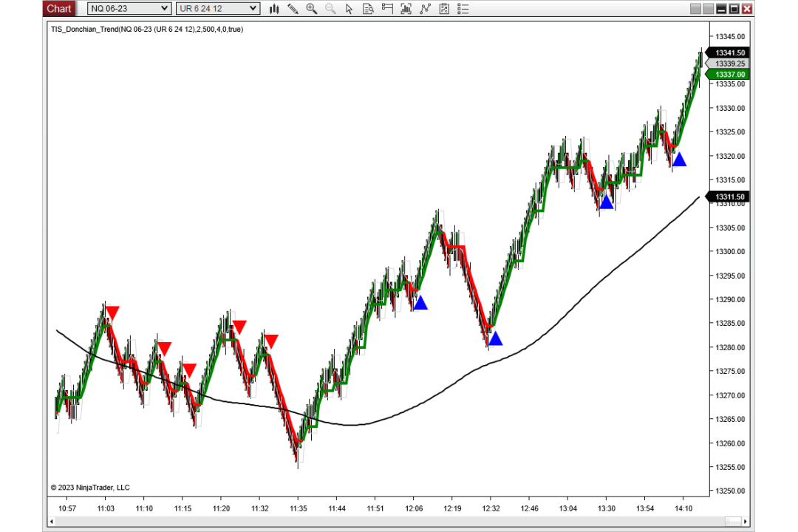Click the 12:19 time axis label
The height and width of the screenshot is (532, 798).
(452, 508)
